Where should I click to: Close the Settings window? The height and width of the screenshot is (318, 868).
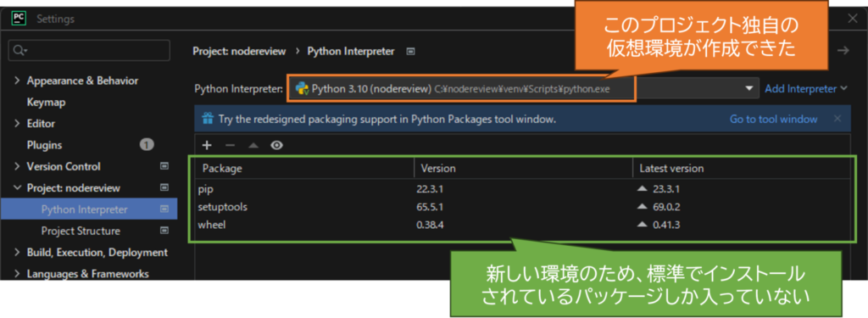(x=853, y=19)
